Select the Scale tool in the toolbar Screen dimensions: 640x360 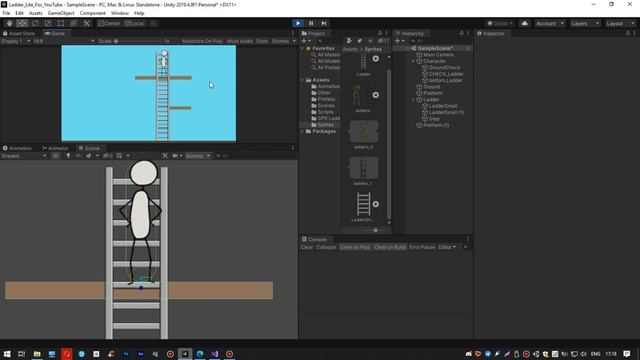[x=48, y=23]
